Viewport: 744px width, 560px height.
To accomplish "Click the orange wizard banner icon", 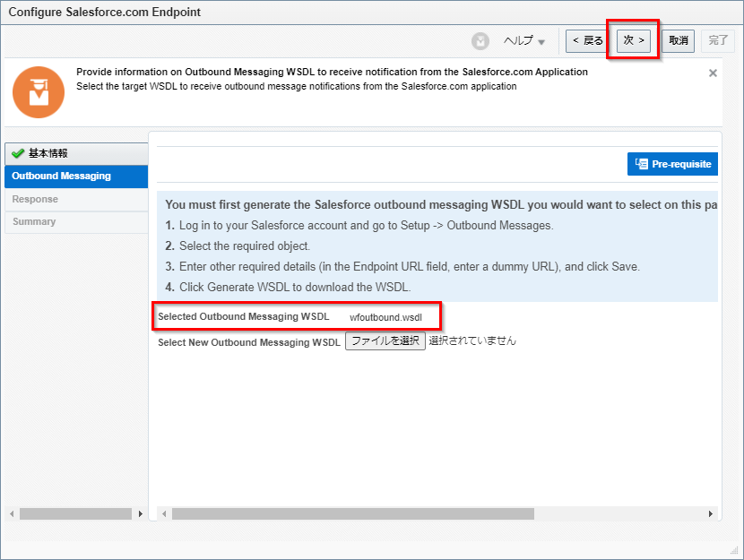I will click(39, 91).
